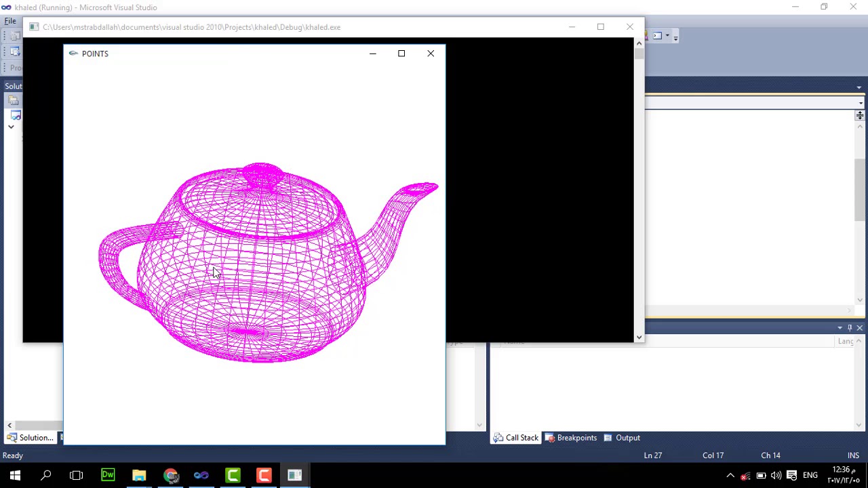
Task: Open toolbar options overflow arrow
Action: (675, 37)
